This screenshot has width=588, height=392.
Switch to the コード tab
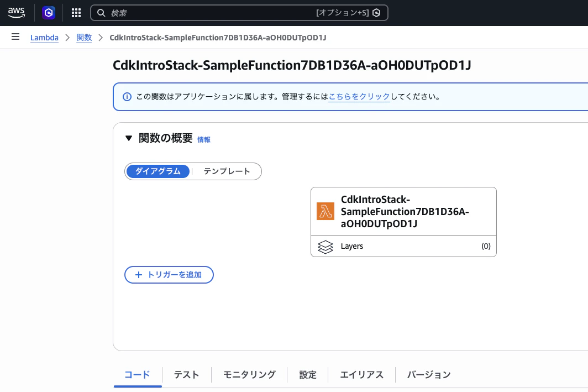(137, 375)
